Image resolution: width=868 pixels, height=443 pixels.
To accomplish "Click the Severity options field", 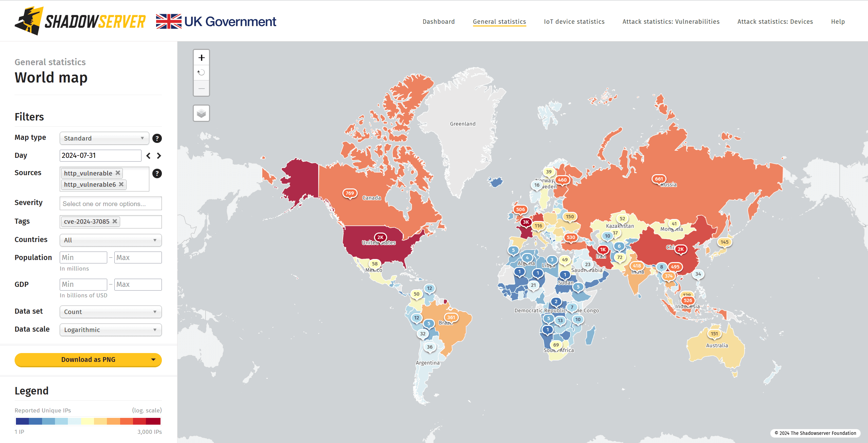I will coord(111,204).
